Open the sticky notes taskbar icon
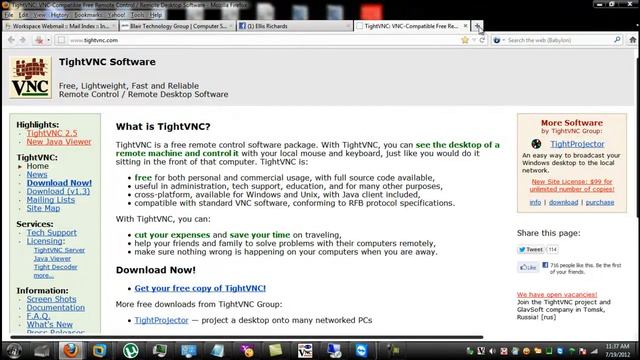 click(x=276, y=351)
